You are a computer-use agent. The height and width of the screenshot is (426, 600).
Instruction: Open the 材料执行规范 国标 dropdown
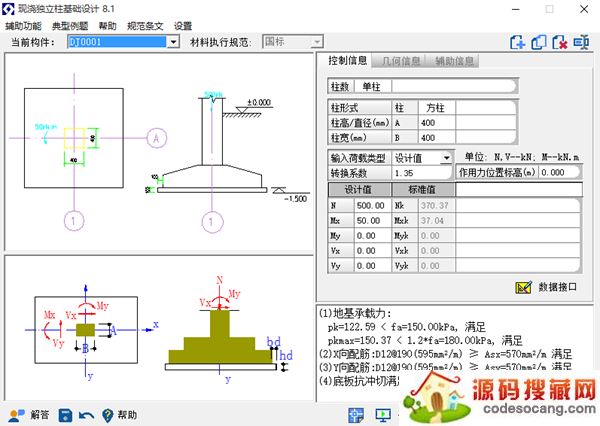pos(317,42)
